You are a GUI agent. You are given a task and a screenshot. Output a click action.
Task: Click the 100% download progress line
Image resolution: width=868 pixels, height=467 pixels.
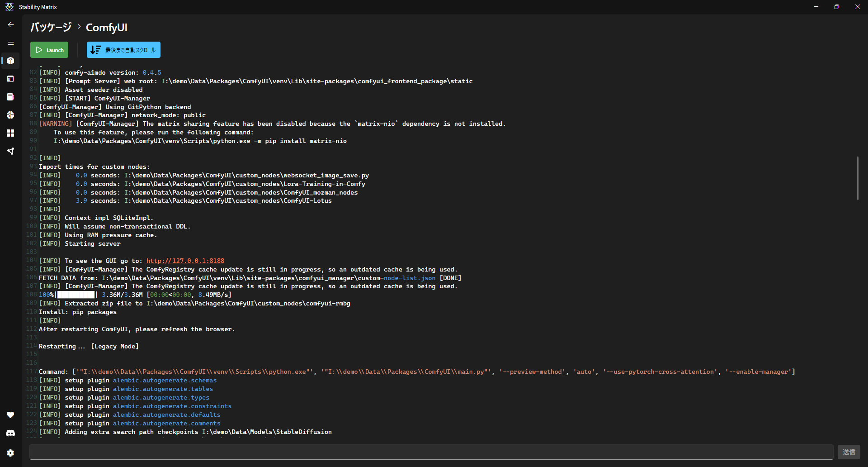coord(135,295)
